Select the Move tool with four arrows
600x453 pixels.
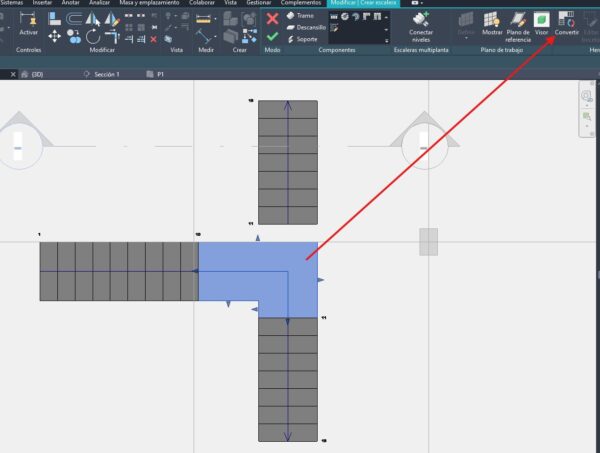click(x=55, y=37)
